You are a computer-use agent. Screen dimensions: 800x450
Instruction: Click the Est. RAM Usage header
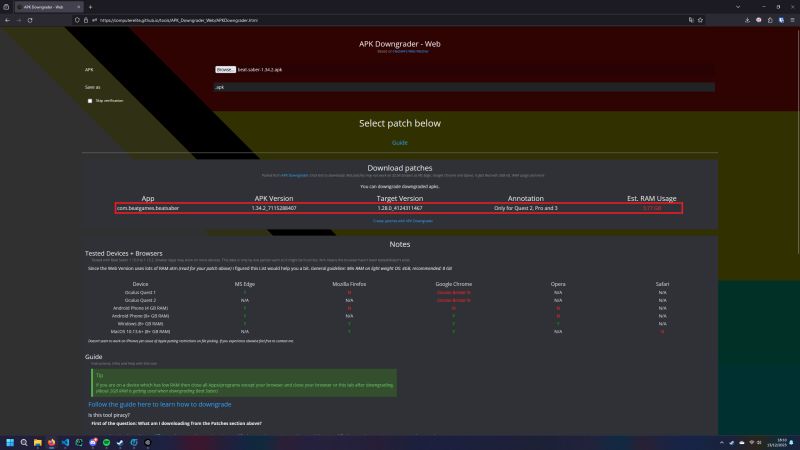pyautogui.click(x=652, y=198)
